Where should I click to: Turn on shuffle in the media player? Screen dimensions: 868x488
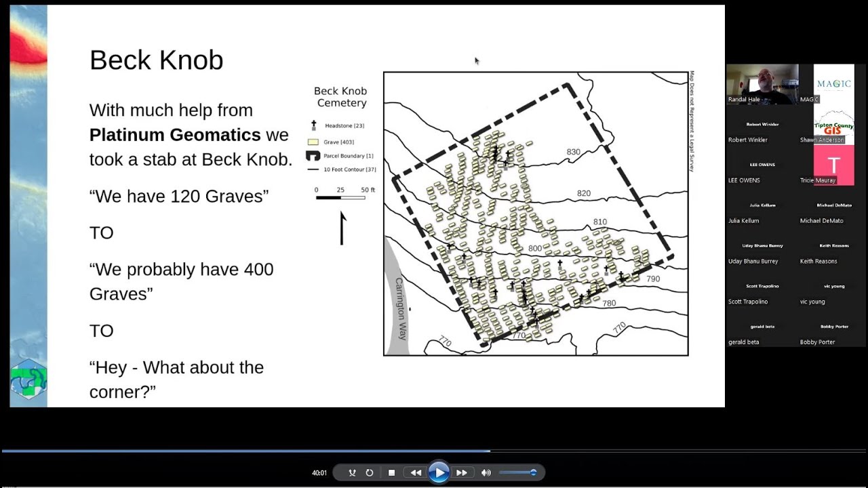point(352,473)
